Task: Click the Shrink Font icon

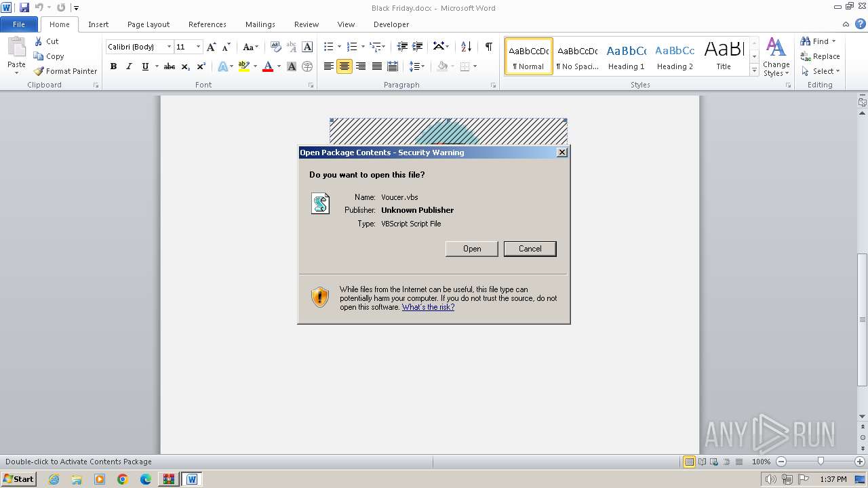Action: click(226, 47)
